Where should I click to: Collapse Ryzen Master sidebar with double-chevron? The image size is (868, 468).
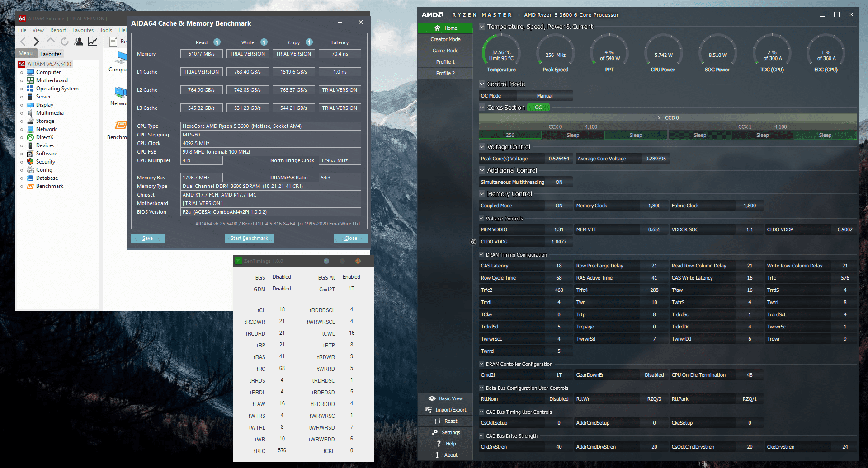[473, 242]
